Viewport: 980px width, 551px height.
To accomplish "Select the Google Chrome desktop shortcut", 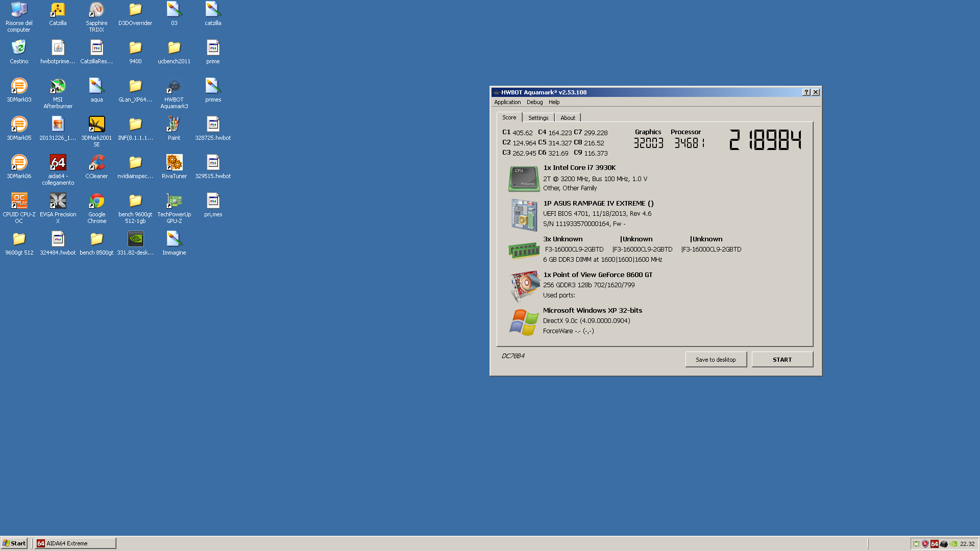I will click(x=96, y=208).
